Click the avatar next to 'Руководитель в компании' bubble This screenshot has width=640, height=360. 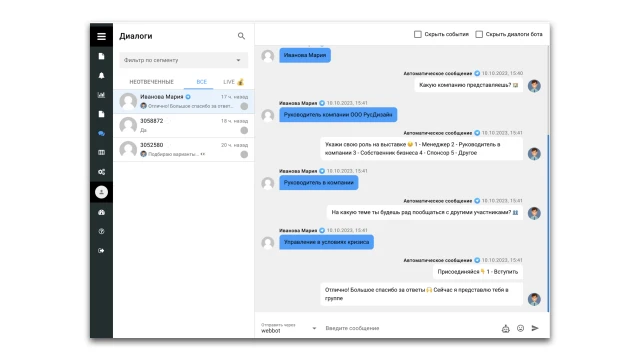tap(268, 183)
